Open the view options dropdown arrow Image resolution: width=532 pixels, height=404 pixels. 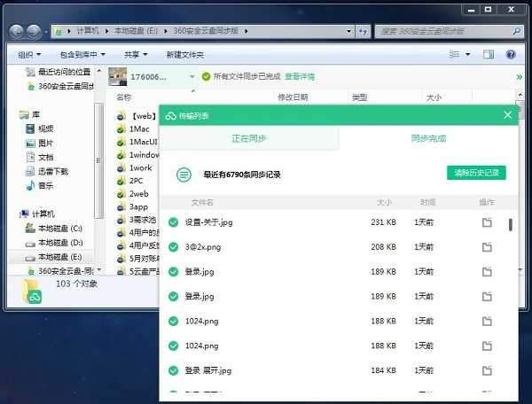pos(467,54)
